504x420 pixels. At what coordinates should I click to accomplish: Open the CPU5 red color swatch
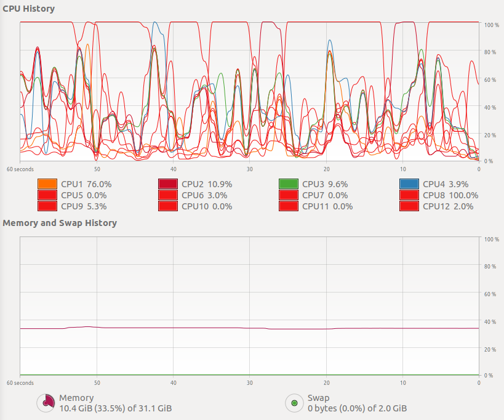pyautogui.click(x=47, y=195)
